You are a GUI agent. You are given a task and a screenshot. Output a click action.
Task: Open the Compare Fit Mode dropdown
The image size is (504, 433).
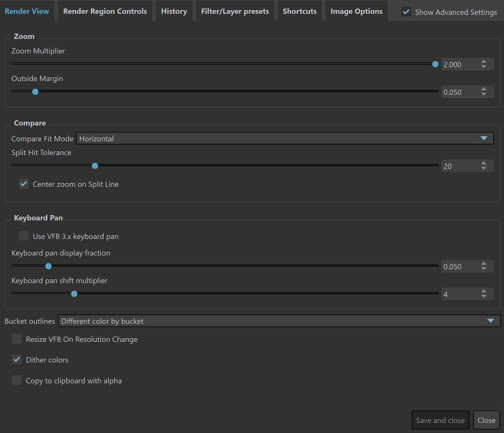point(285,138)
